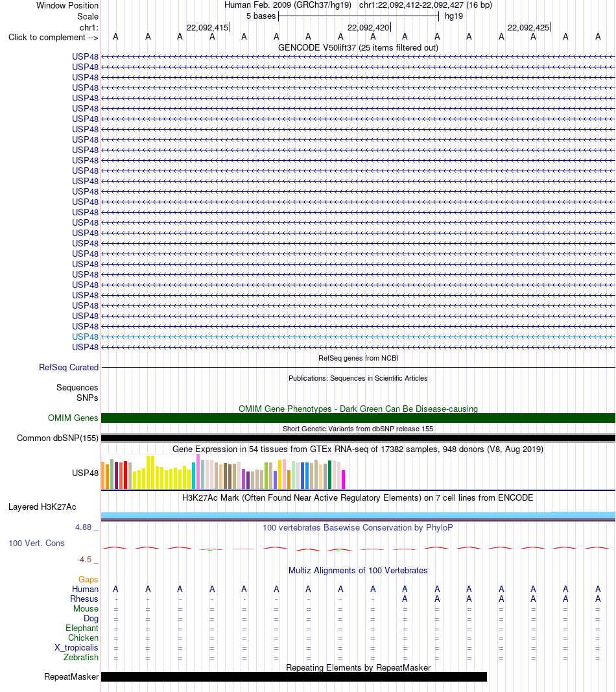The image size is (616, 692).
Task: Click the Dog alignment row label
Action: 91,618
